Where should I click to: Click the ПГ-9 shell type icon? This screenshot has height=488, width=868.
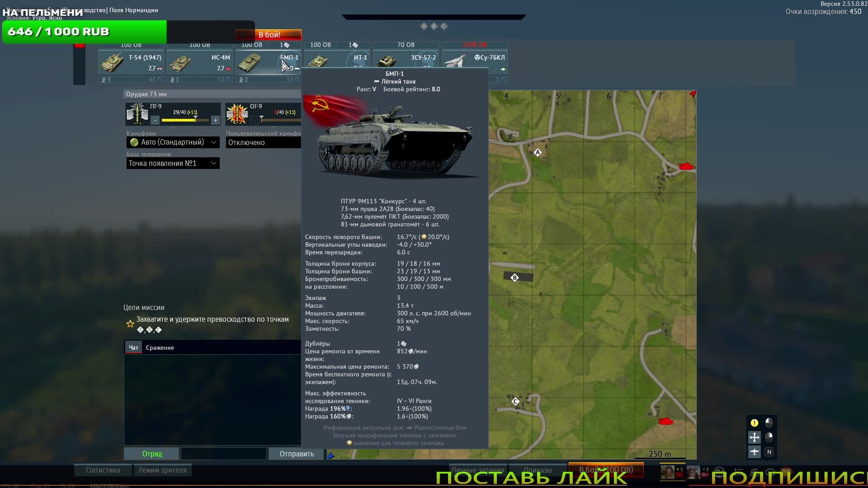137,114
